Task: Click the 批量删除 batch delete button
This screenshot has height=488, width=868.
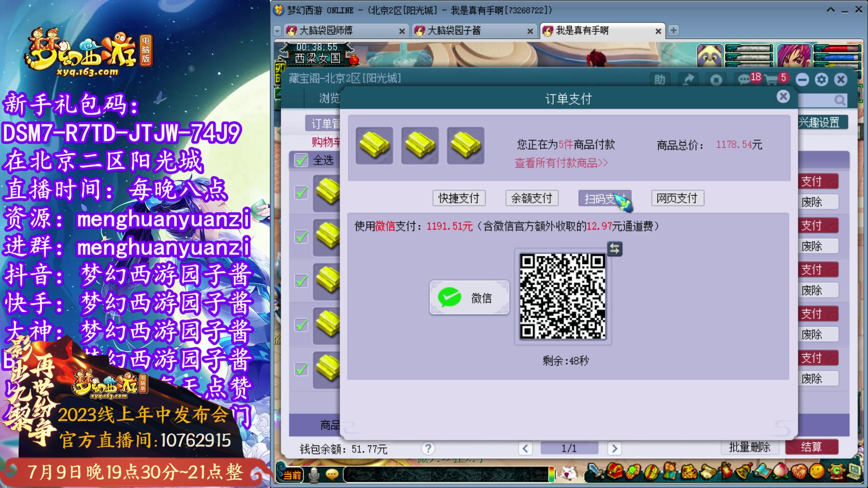Action: tap(750, 447)
